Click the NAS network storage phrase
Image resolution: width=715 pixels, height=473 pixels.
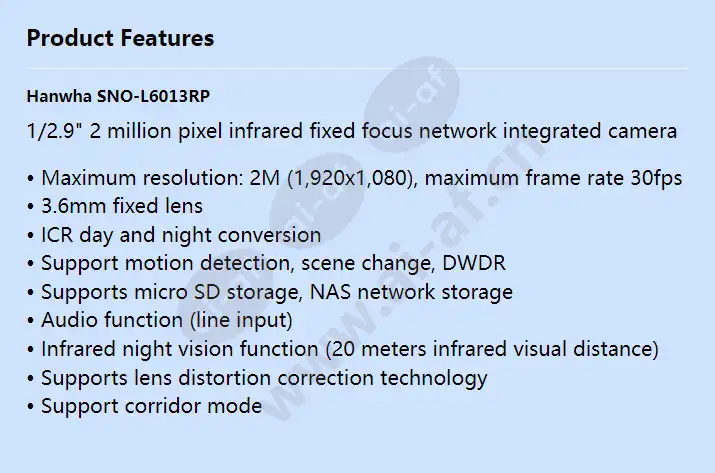[x=411, y=292]
